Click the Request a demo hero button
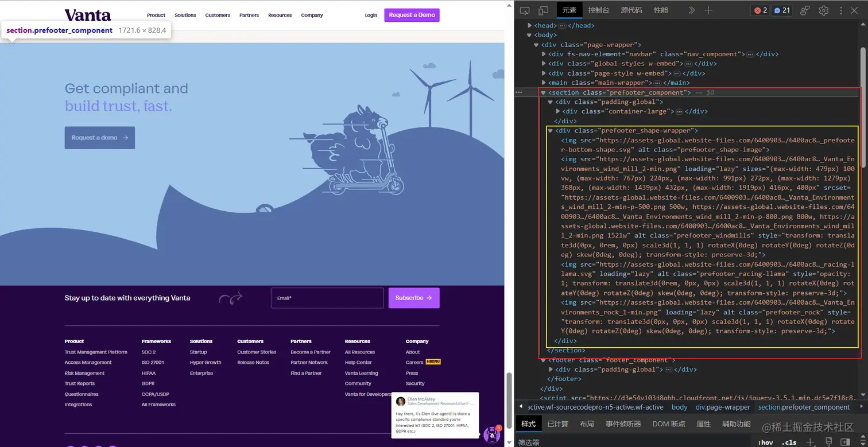This screenshot has width=868, height=447. coord(100,138)
